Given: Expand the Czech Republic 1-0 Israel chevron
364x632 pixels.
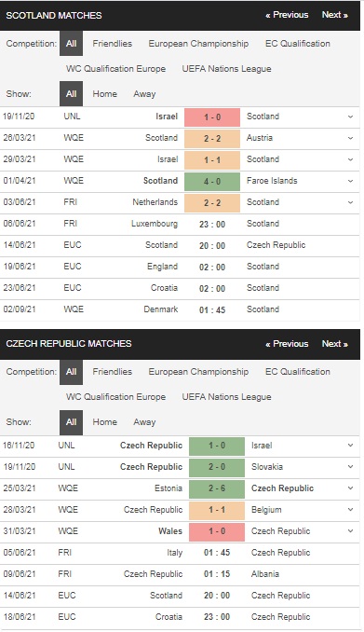Looking at the screenshot, I should click(x=350, y=446).
